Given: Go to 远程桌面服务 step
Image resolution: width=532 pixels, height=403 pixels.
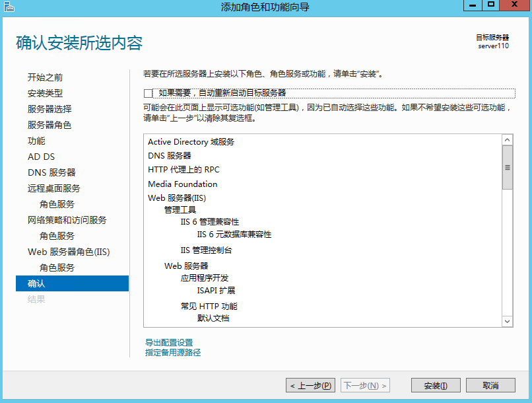Looking at the screenshot, I should (x=53, y=188).
